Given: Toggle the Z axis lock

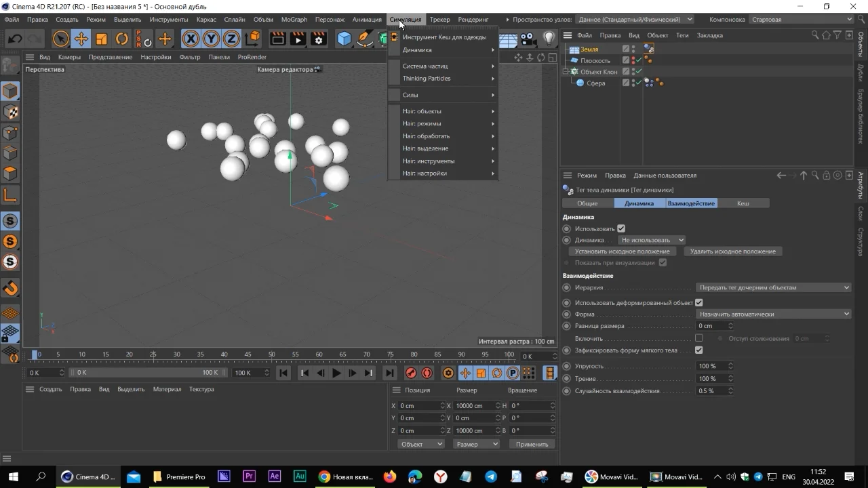Looking at the screenshot, I should pyautogui.click(x=232, y=39).
